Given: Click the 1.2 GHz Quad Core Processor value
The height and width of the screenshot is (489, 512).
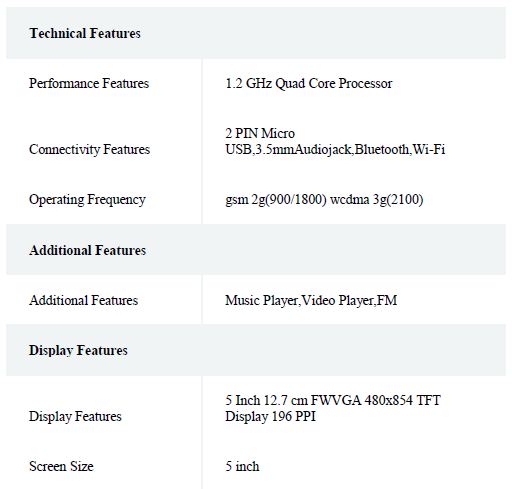Looking at the screenshot, I should tap(309, 83).
